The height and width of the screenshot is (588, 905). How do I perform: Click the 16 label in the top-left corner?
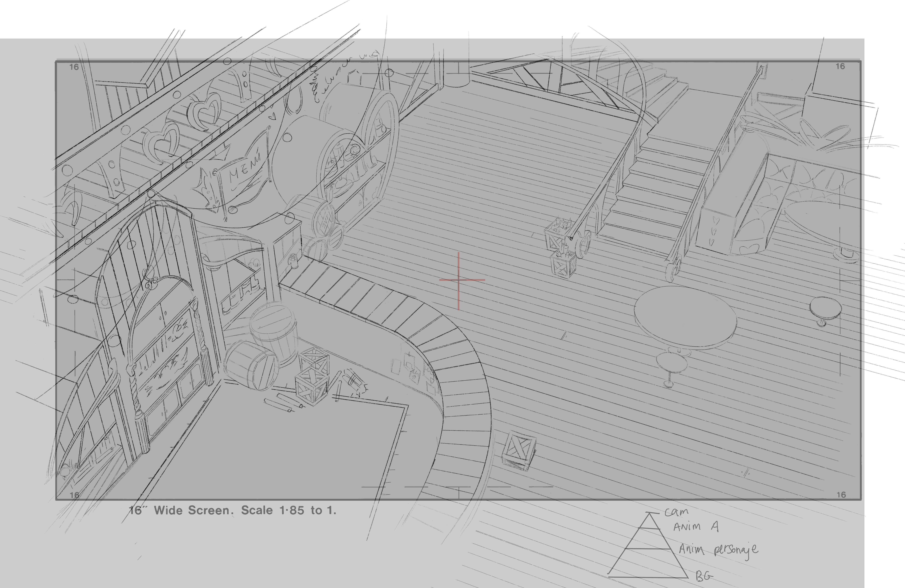[74, 67]
